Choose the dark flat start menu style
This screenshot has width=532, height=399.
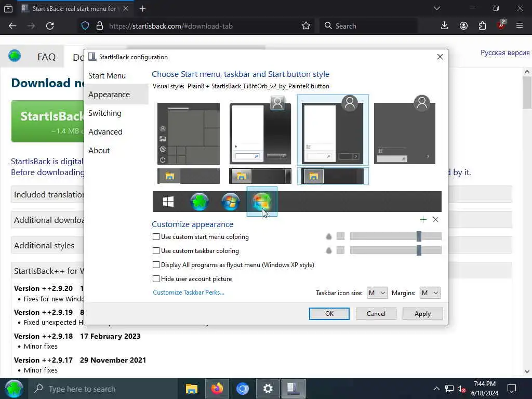[405, 130]
